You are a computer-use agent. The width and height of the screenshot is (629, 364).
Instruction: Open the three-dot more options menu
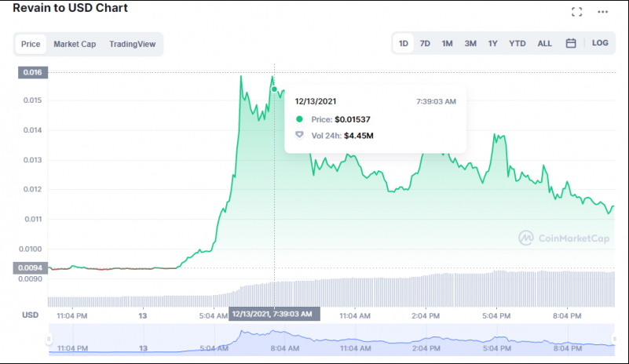pyautogui.click(x=602, y=12)
